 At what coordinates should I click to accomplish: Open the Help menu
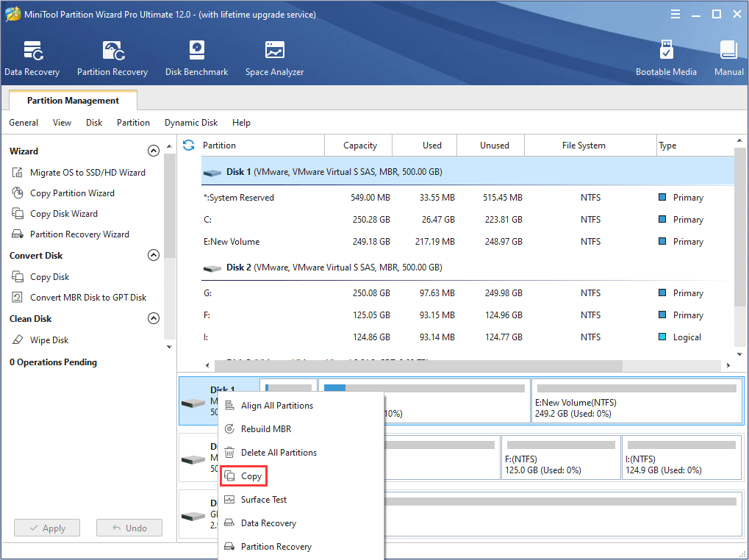[x=241, y=123]
